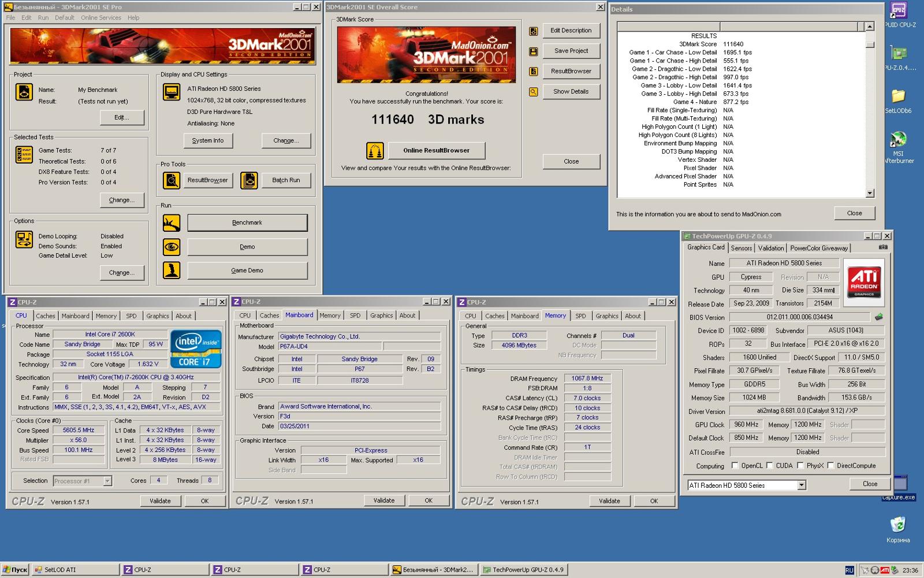Open the MSI Afterburner desktop icon

(898, 148)
